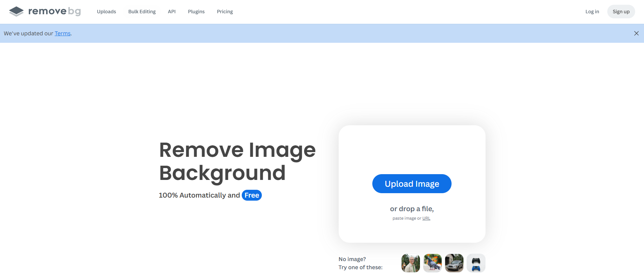Click the URL link to paste an image address

426,218
